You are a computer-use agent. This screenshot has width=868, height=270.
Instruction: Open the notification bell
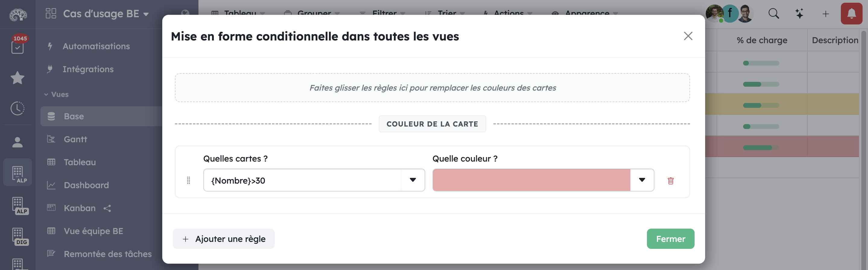coord(852,14)
